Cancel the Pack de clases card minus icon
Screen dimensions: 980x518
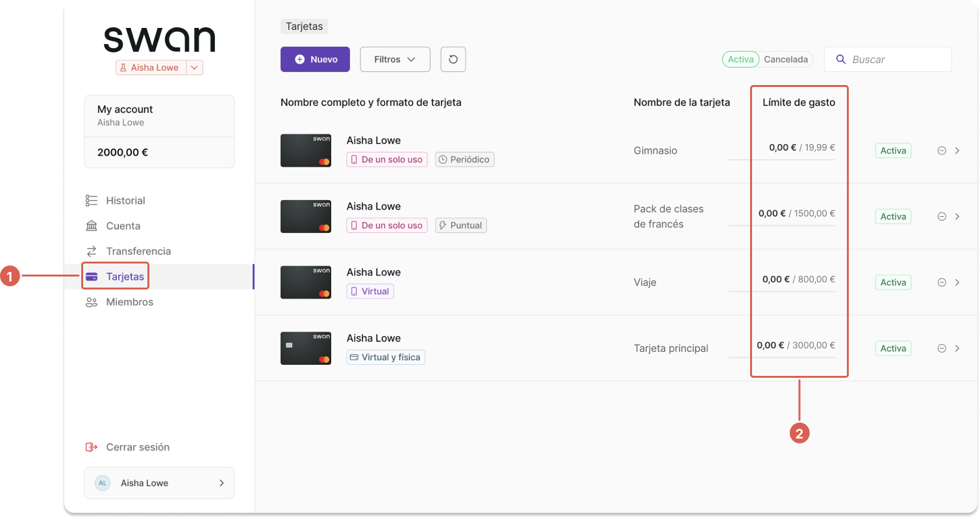(942, 217)
